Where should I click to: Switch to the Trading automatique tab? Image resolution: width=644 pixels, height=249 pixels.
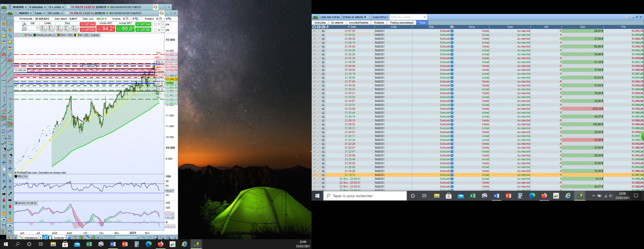[401, 23]
